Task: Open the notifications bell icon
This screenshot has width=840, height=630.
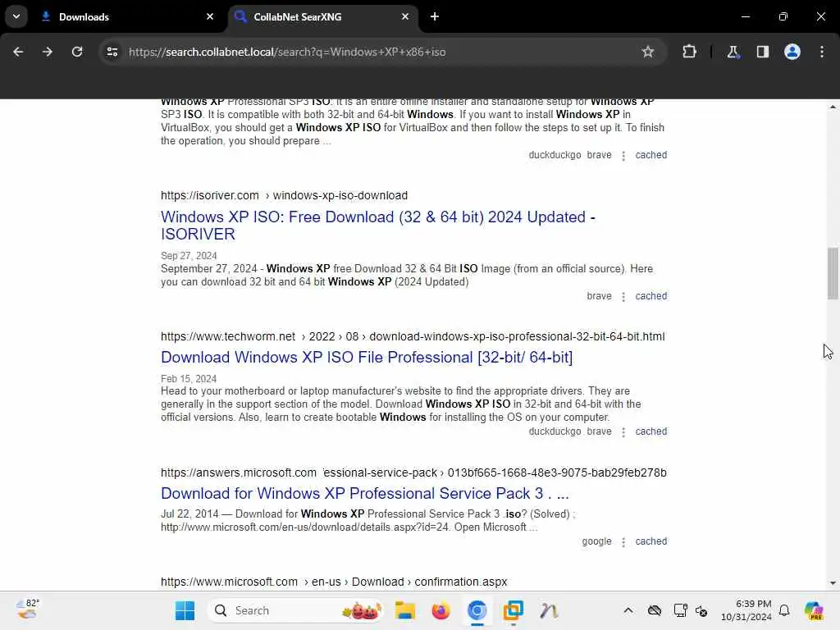Action: click(784, 610)
